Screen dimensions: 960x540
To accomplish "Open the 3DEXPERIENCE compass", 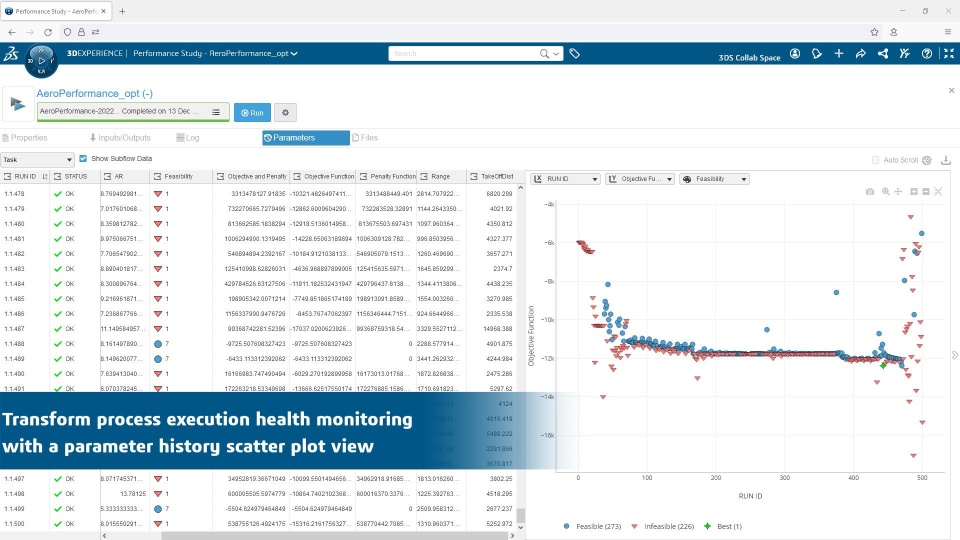I will [x=41, y=61].
